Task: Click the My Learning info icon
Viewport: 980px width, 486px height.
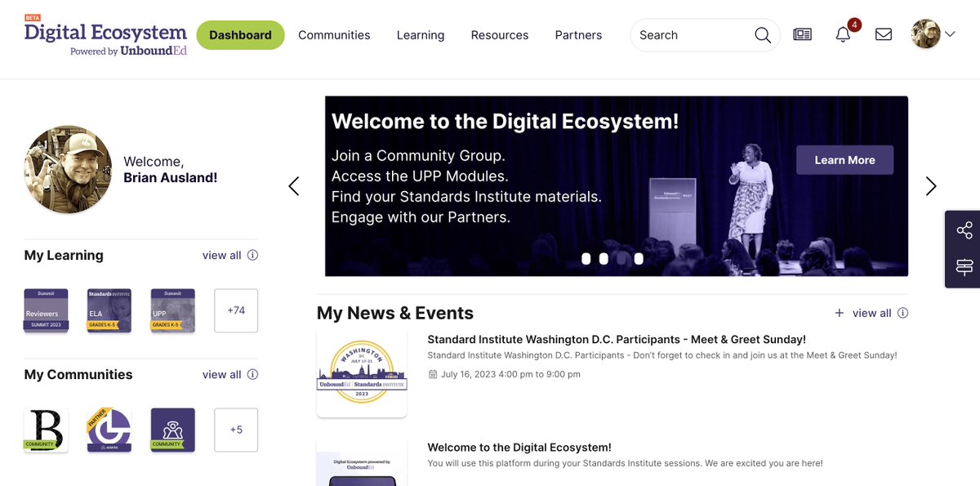Action: (x=252, y=255)
